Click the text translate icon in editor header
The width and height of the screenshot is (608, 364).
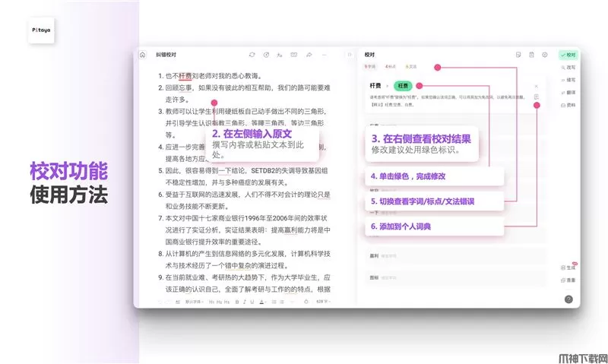pos(280,55)
